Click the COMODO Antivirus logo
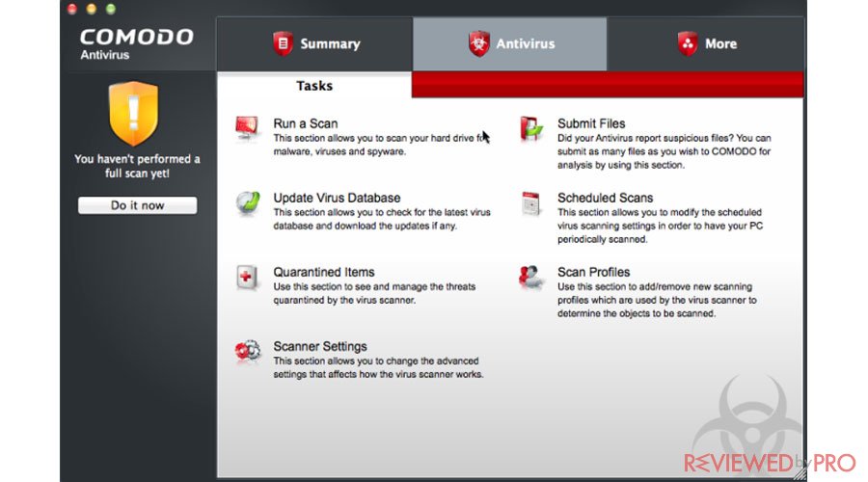This screenshot has width=868, height=482. click(x=136, y=43)
